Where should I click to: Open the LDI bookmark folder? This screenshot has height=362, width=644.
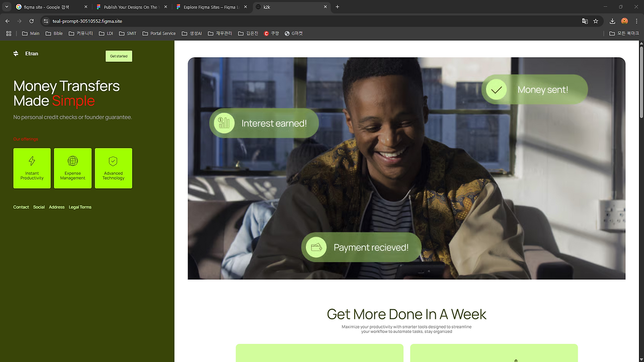[x=106, y=34]
